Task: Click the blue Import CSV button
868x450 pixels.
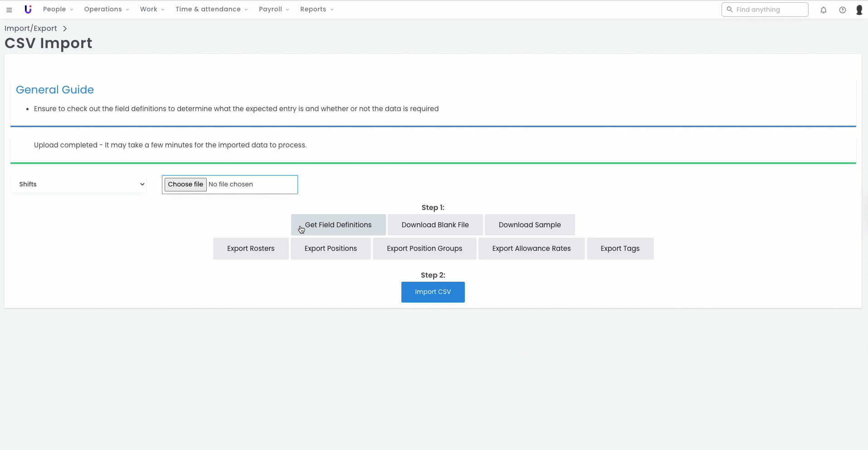Action: (x=433, y=292)
